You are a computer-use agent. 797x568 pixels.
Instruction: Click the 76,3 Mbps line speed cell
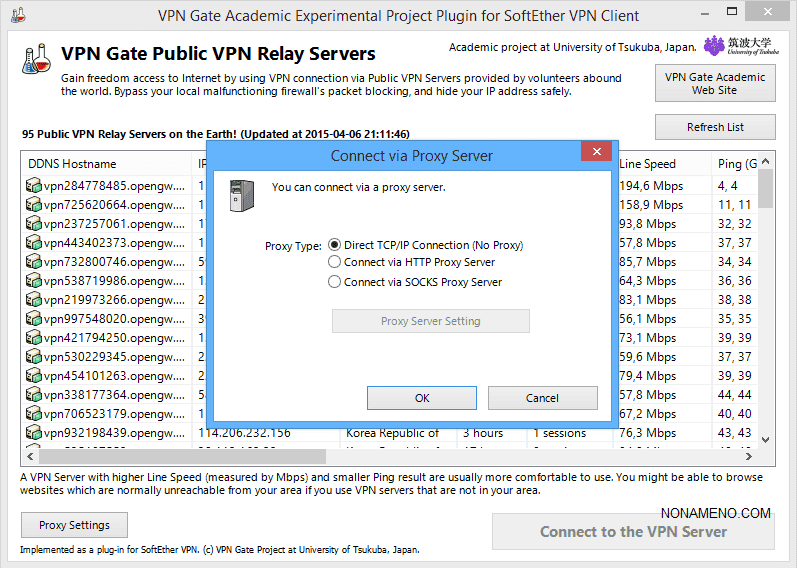pos(648,433)
